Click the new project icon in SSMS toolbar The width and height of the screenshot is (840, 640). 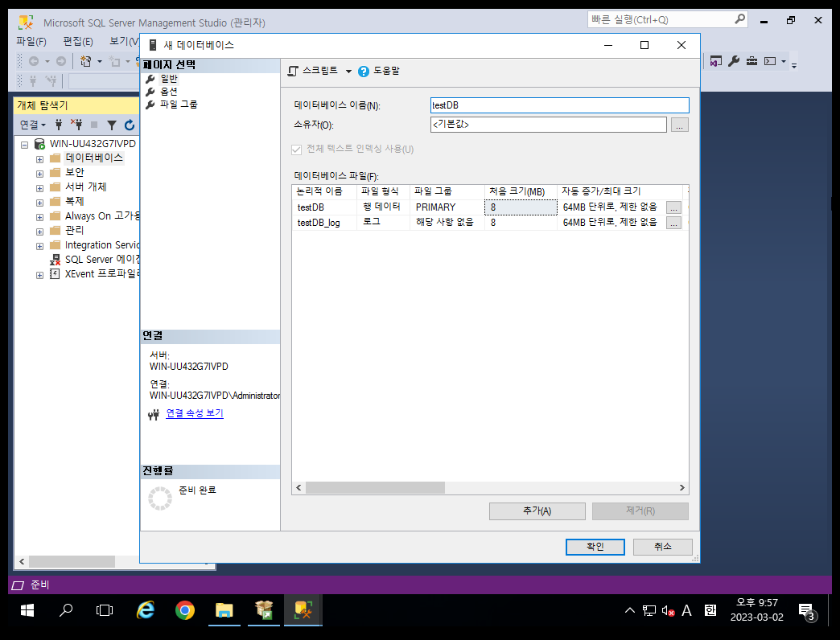[x=86, y=62]
